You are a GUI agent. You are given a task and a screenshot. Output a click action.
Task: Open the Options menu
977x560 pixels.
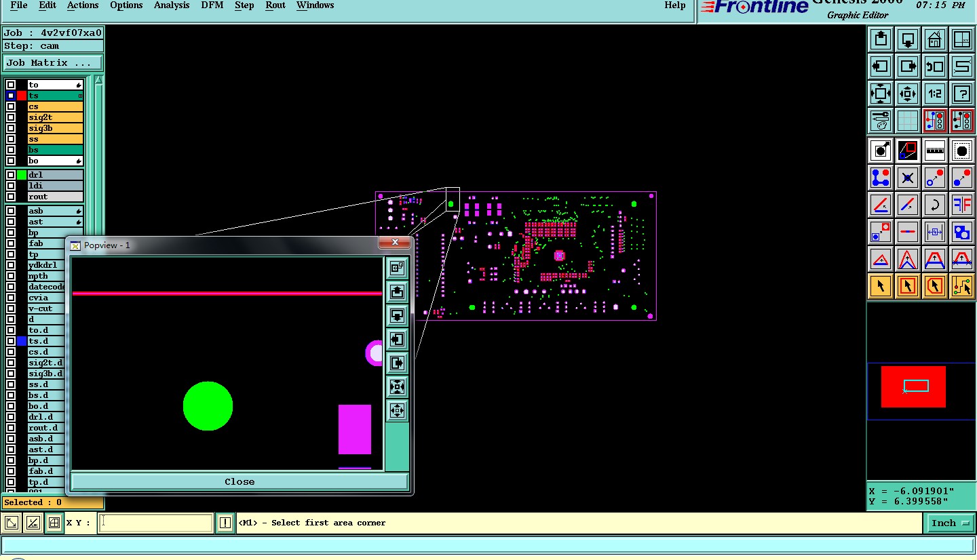pyautogui.click(x=126, y=5)
